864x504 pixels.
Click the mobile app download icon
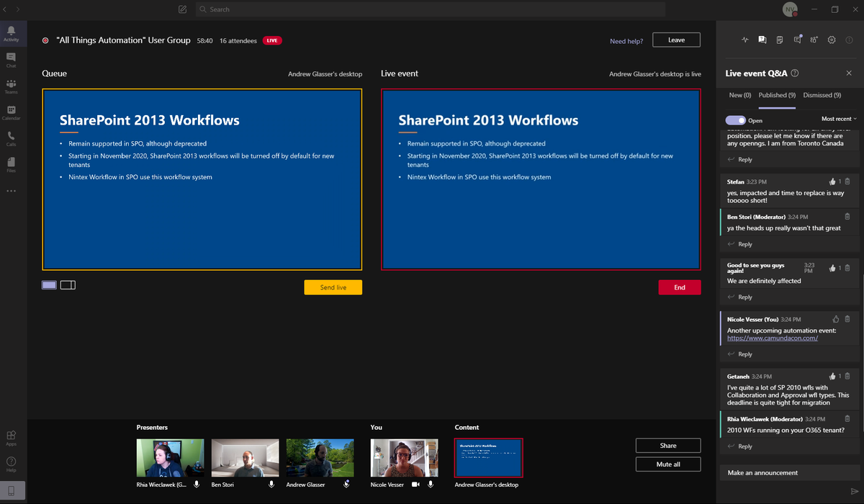[x=12, y=490]
